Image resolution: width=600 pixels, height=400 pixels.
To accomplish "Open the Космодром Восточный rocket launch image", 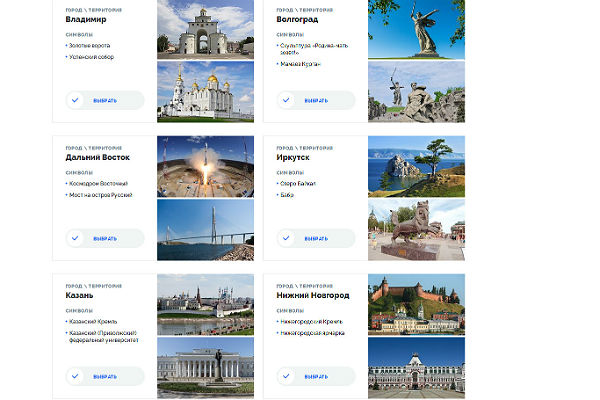I will 205,166.
